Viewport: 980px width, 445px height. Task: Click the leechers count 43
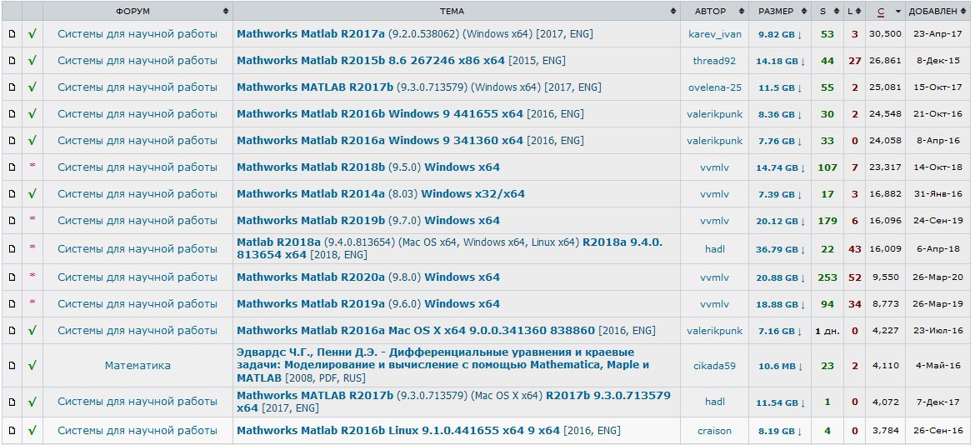tap(854, 249)
